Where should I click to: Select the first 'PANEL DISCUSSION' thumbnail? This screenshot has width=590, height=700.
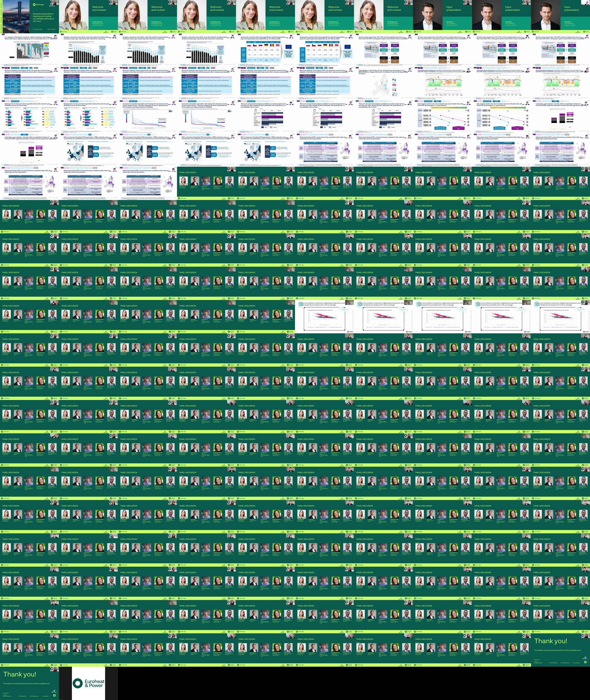click(206, 183)
